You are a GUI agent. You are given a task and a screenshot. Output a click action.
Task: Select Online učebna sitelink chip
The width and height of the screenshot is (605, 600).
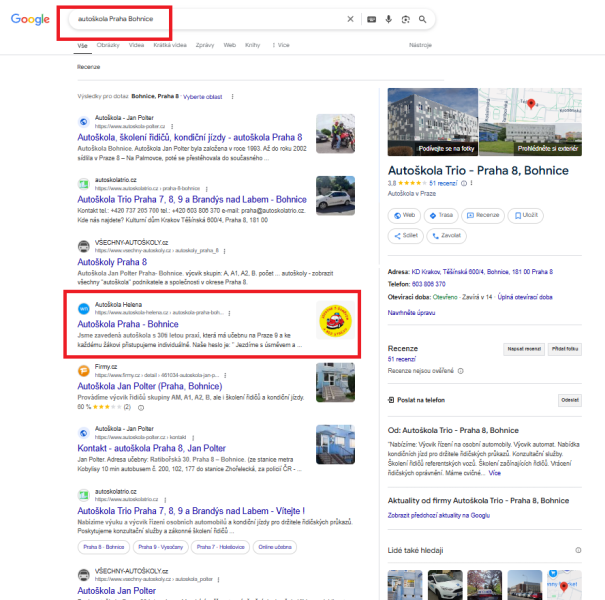point(275,547)
